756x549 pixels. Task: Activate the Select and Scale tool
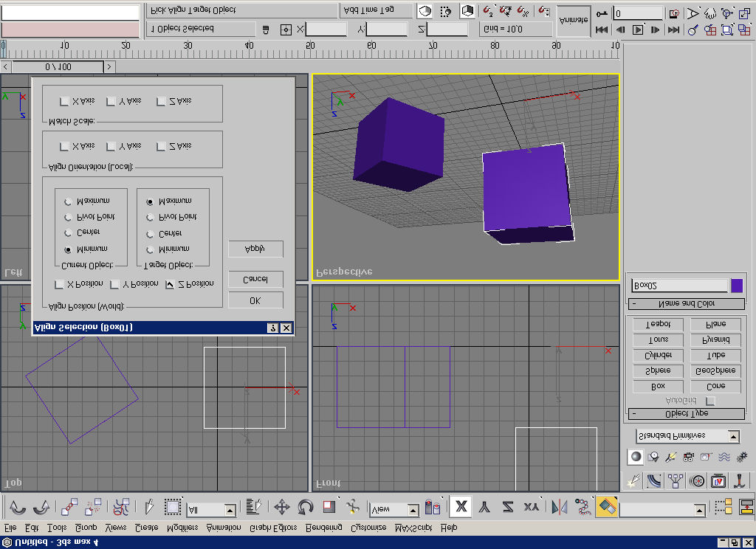pos(329,507)
